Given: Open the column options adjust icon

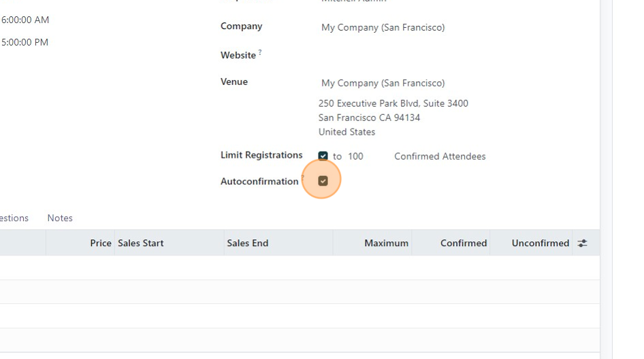Looking at the screenshot, I should 582,243.
